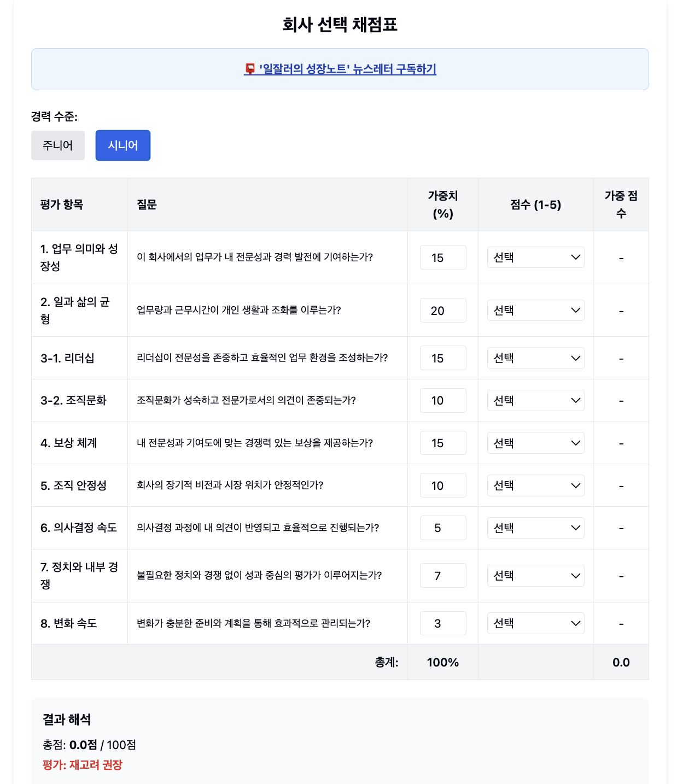Open score dropdown for 보상 체계
Image resolution: width=677 pixels, height=784 pixels.
(x=535, y=443)
